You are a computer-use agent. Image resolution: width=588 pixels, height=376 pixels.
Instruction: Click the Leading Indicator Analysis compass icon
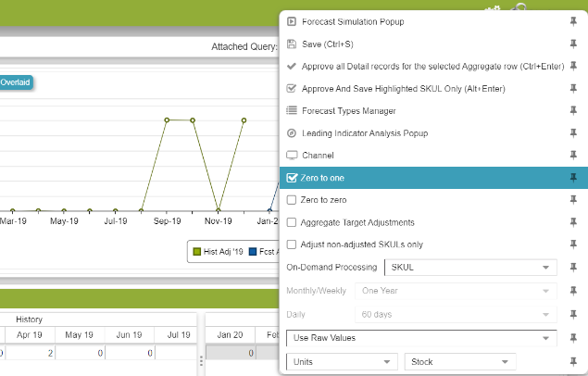[292, 133]
